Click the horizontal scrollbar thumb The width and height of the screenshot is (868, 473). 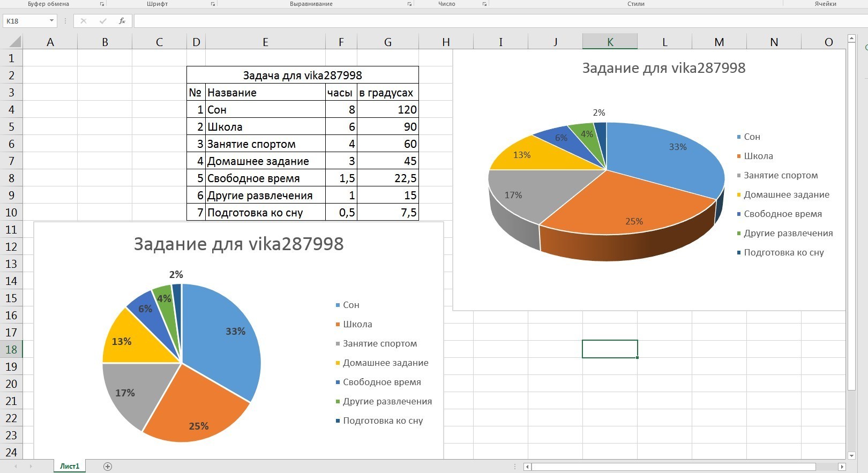click(x=674, y=467)
